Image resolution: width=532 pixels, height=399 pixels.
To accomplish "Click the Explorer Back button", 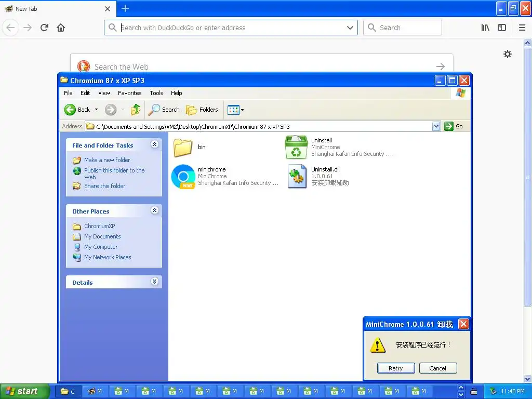I will (x=77, y=110).
